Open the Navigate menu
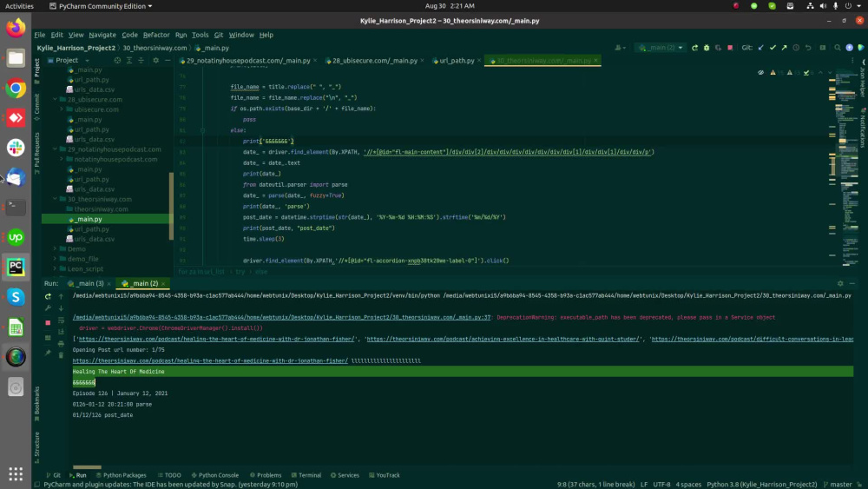The width and height of the screenshot is (868, 489). (102, 35)
